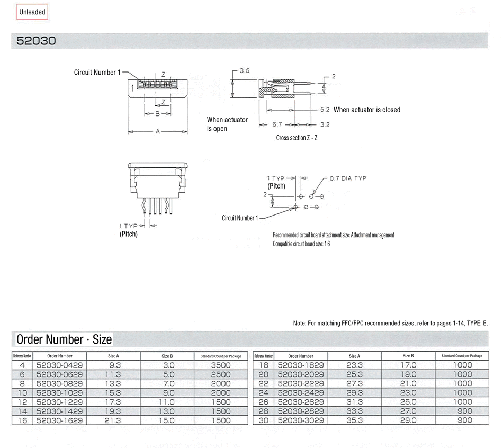
Task: Click the Unleaded tag button
Action: coord(32,12)
